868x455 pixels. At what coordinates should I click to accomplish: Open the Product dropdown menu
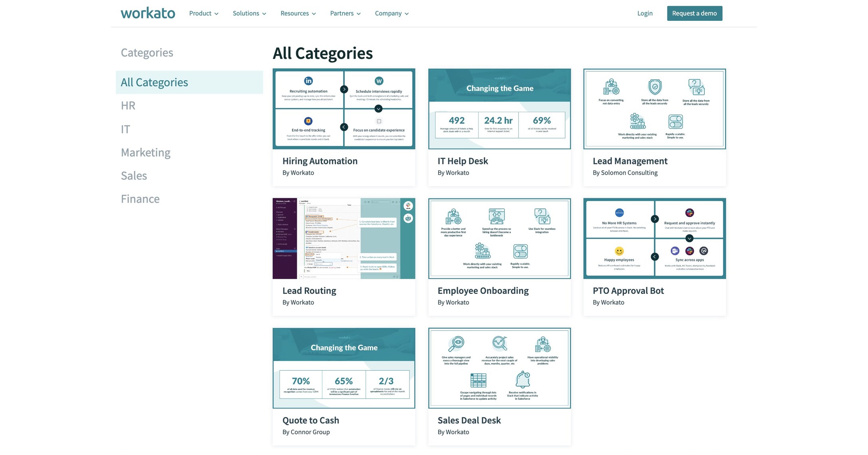[203, 13]
